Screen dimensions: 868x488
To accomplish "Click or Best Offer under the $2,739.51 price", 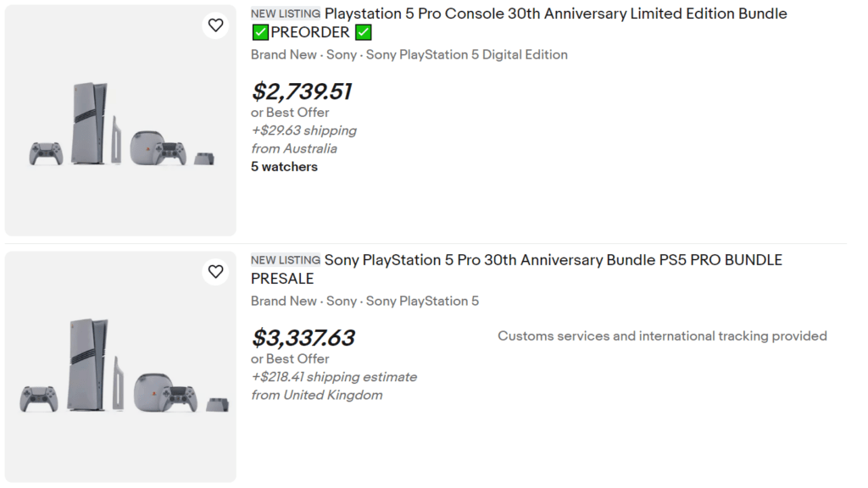I will coord(290,112).
